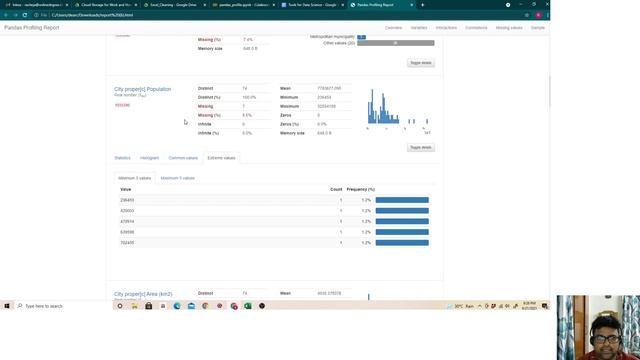Go forward using browser forward arrow
Image resolution: width=640 pixels, height=360 pixels.
pyautogui.click(x=16, y=15)
